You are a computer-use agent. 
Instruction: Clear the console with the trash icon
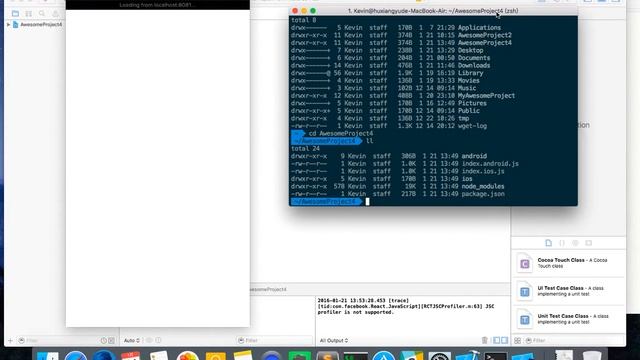click(x=484, y=340)
